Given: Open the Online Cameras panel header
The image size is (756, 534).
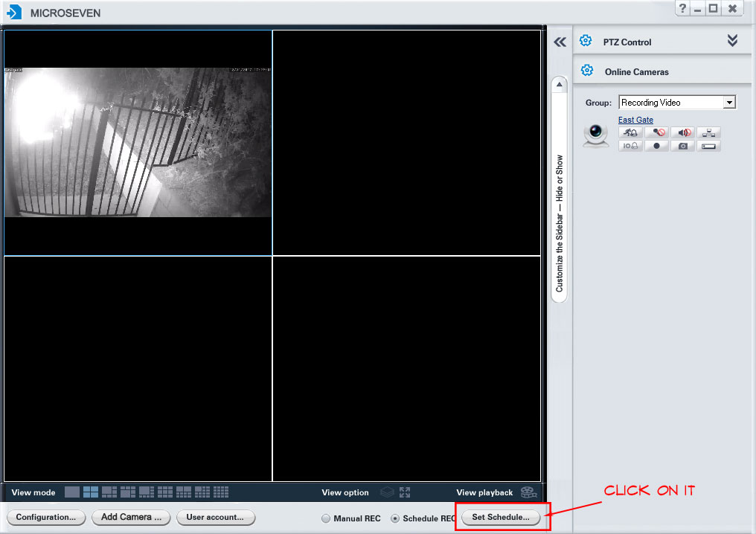Looking at the screenshot, I should click(x=662, y=71).
